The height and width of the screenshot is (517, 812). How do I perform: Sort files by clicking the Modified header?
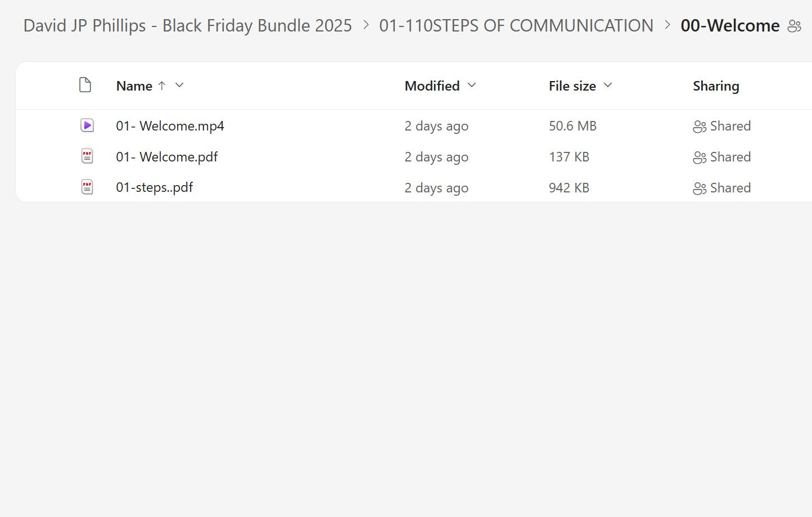431,86
